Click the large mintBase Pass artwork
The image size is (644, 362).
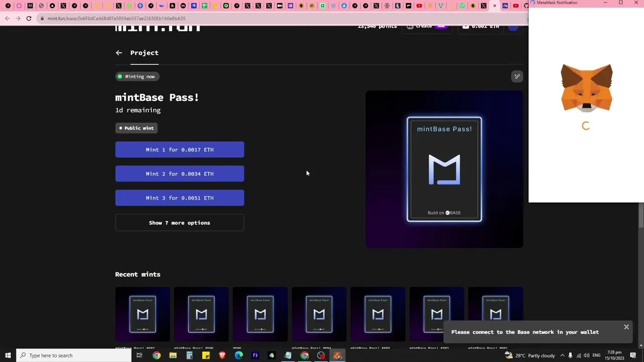(444, 169)
